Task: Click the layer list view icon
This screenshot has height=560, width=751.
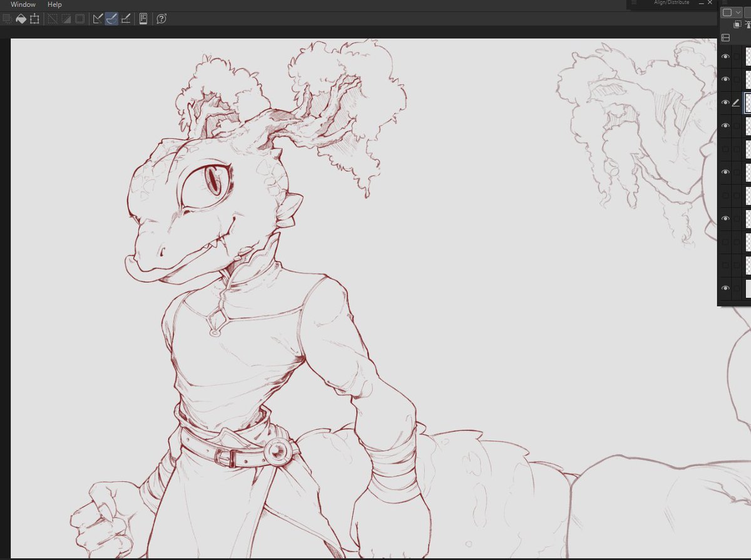Action: coord(725,38)
